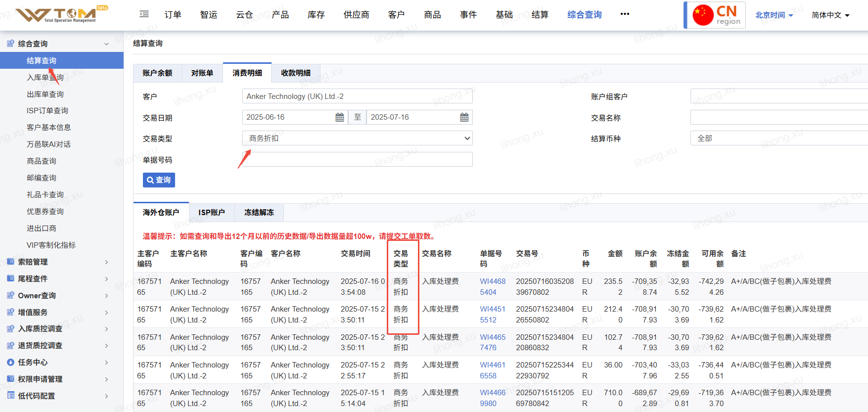
Task: Switch to the ISP账户 tab
Action: pos(212,212)
